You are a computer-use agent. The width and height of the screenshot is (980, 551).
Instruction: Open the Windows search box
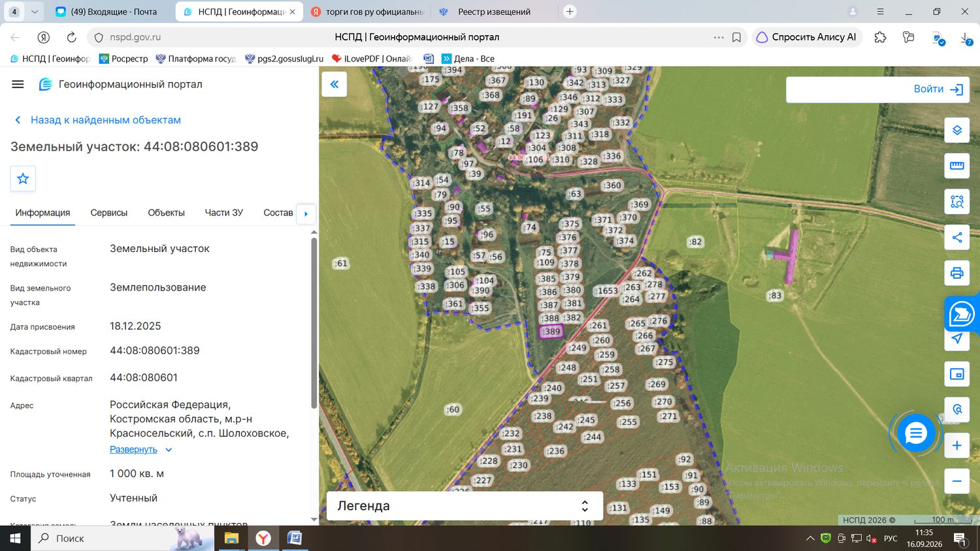pos(123,539)
